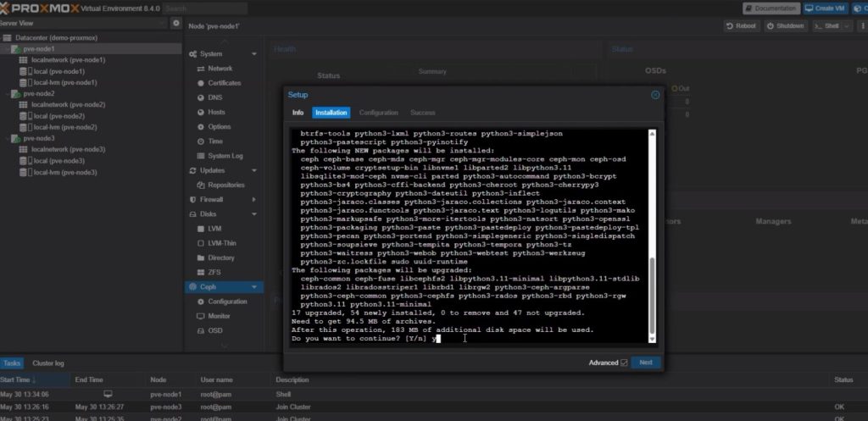The image size is (868, 421).
Task: Open the Repositories menu item
Action: point(225,185)
